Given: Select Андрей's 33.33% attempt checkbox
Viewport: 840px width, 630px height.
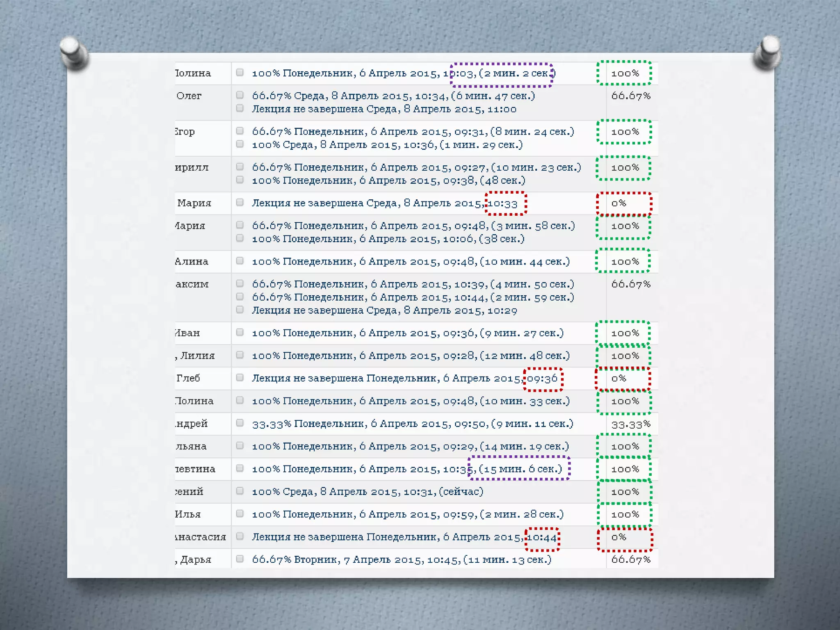Looking at the screenshot, I should [x=240, y=423].
